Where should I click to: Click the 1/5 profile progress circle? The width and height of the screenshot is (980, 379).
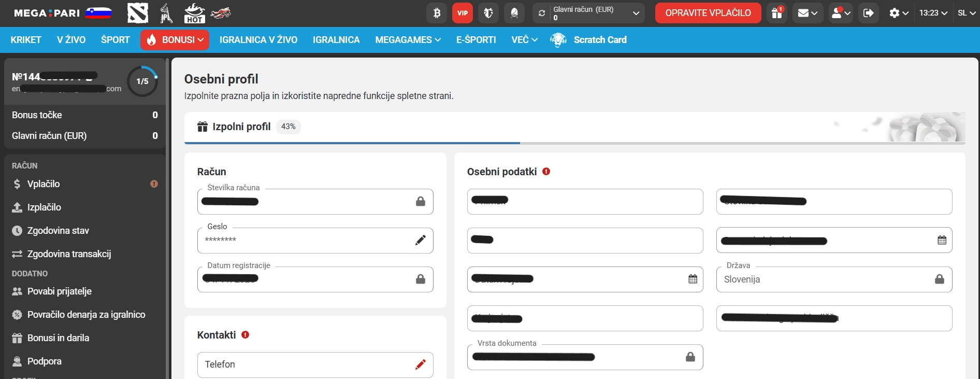[142, 81]
